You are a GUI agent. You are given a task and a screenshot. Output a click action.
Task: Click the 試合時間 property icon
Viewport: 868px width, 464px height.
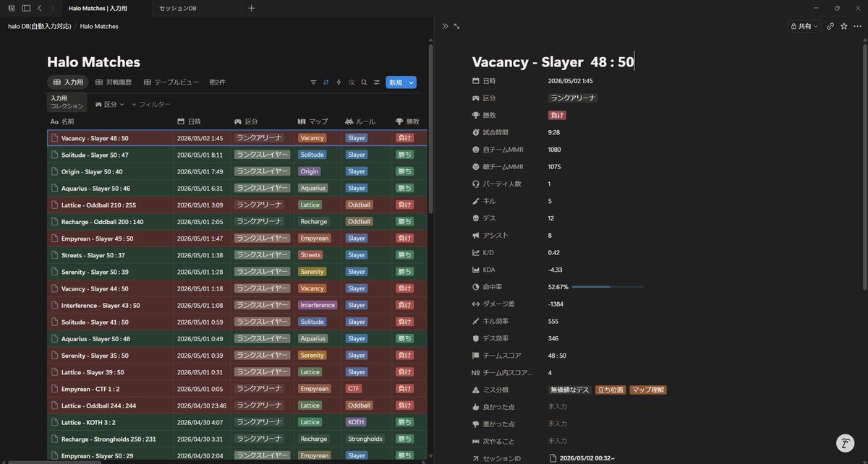(x=476, y=132)
